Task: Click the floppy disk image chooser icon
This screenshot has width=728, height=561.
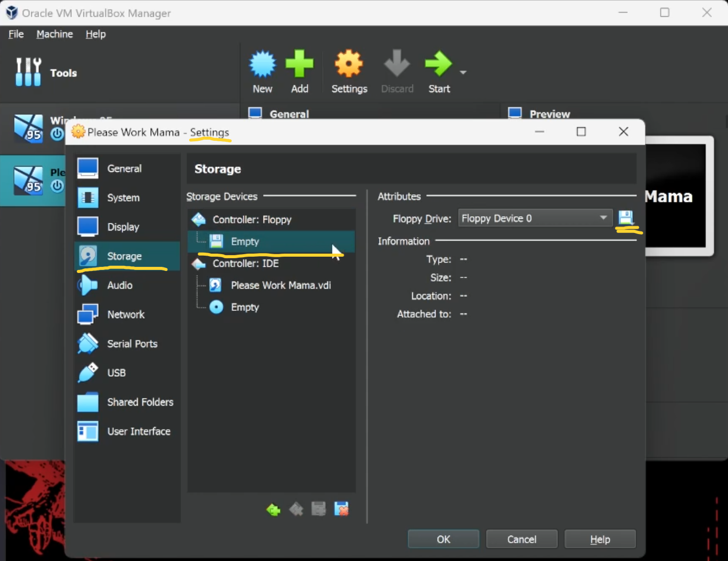Action: click(626, 218)
